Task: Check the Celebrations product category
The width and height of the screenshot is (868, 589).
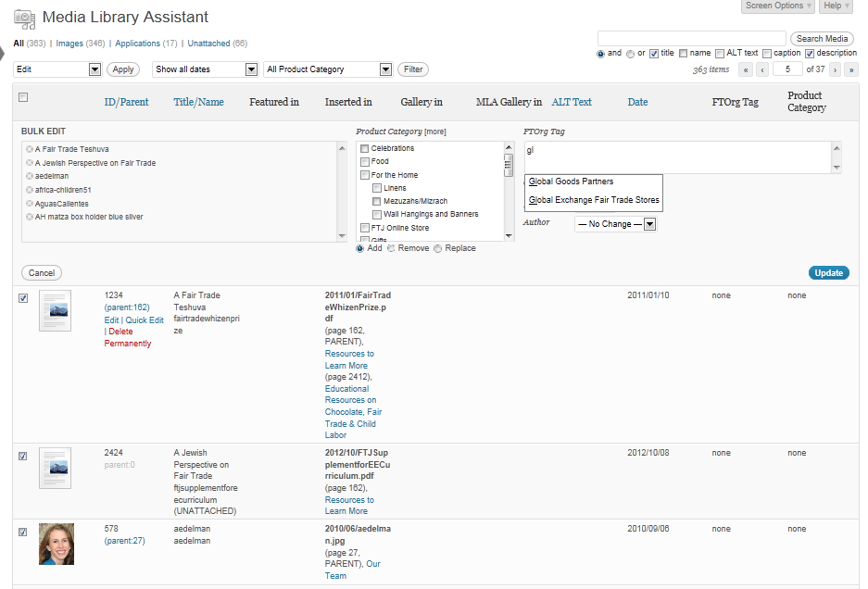Action: (x=365, y=149)
